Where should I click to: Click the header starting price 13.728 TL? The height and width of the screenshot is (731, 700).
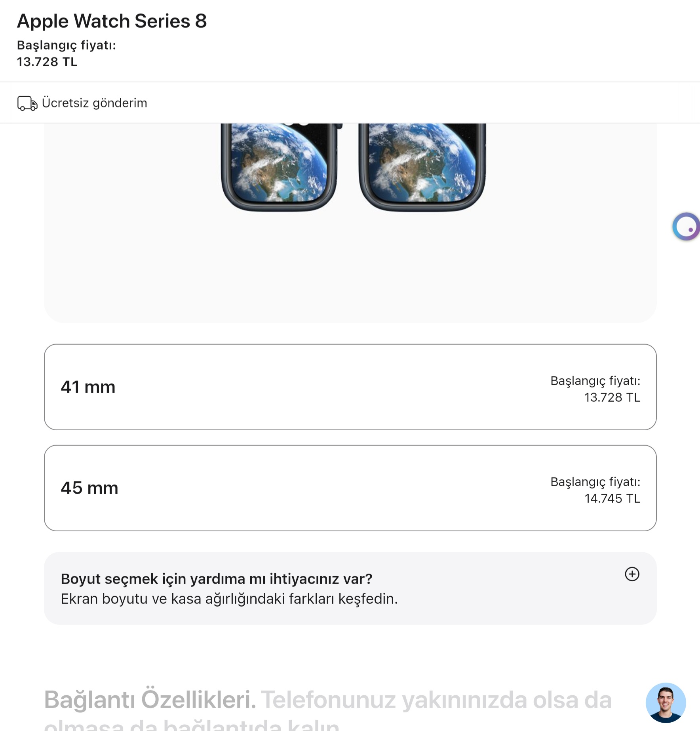[47, 62]
